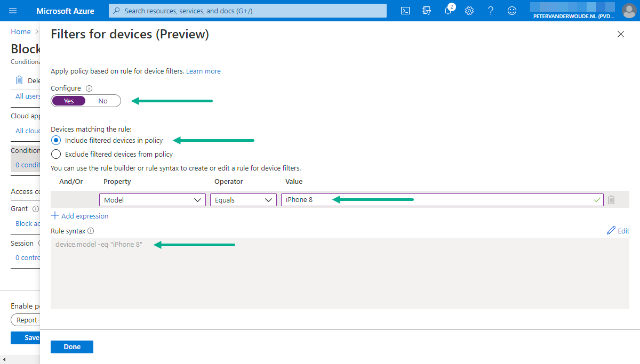Open the Azure portal hamburger menu
The height and width of the screenshot is (364, 640).
(x=13, y=11)
